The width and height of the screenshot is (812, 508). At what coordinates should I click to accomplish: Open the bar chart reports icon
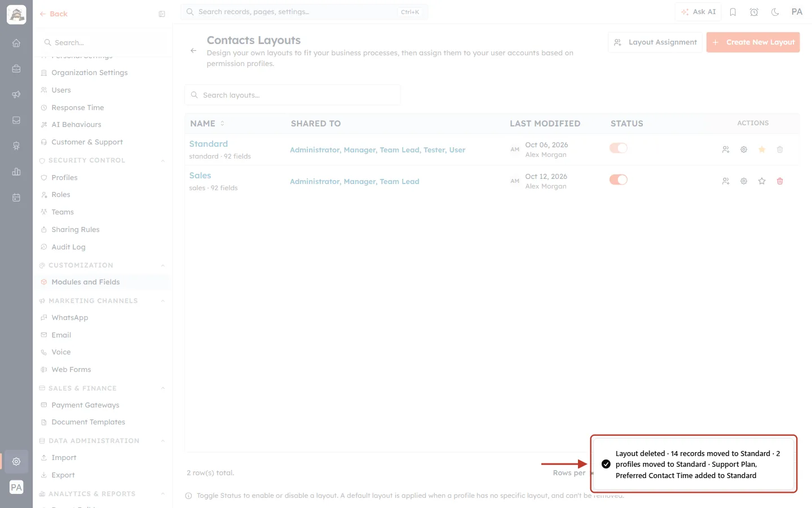pos(16,172)
